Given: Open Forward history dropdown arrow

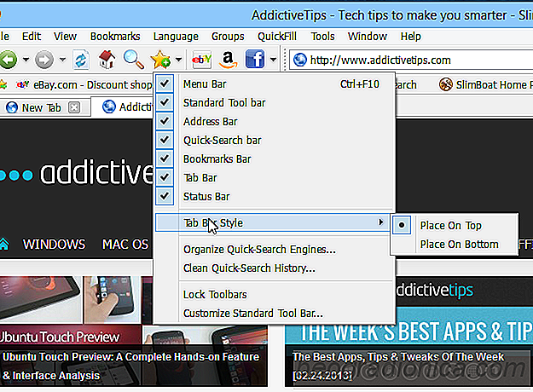Looking at the screenshot, I should point(62,60).
